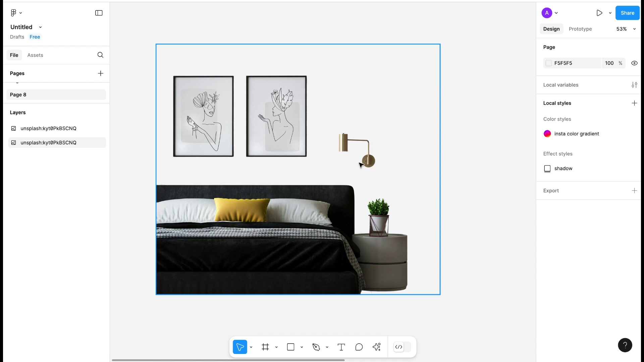
Task: Expand the Untitled file name dropdown
Action: pos(41,27)
